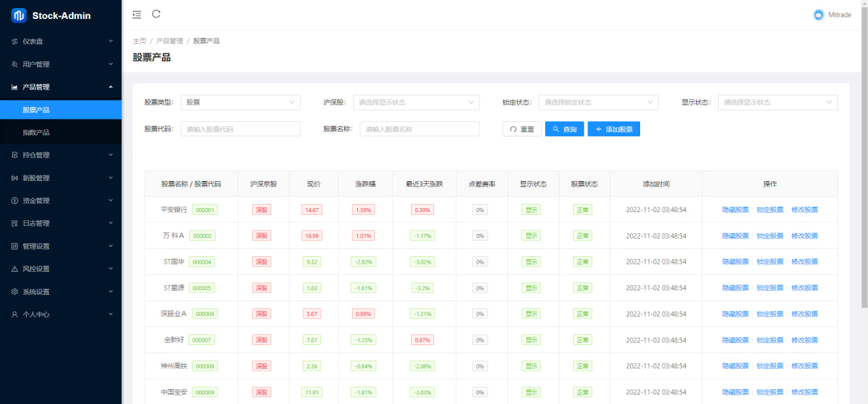Click the Mitrade user avatar icon
Screen dimensions: 868x404
818,15
